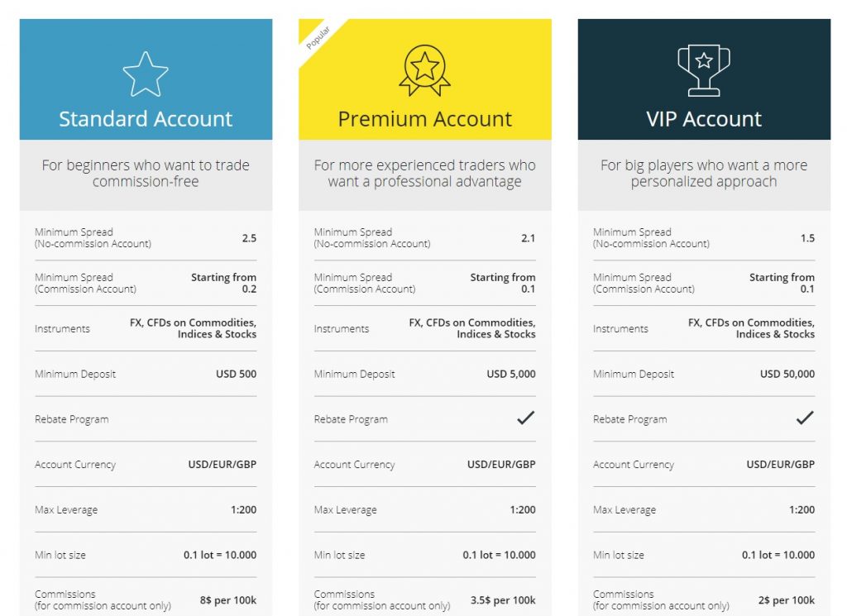Click VIP Minimum Deposit USD 50,000
Viewport: 847px width, 616px height.
click(787, 374)
